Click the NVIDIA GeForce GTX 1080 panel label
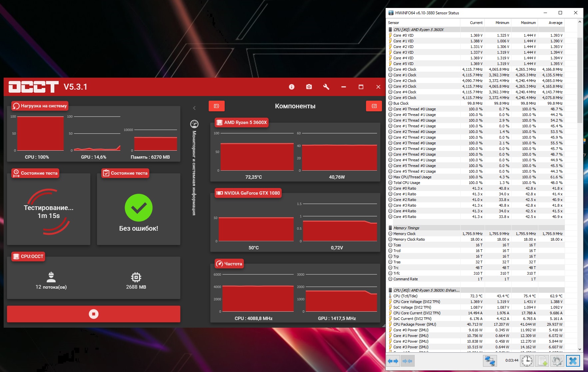This screenshot has width=588, height=372. pyautogui.click(x=248, y=193)
